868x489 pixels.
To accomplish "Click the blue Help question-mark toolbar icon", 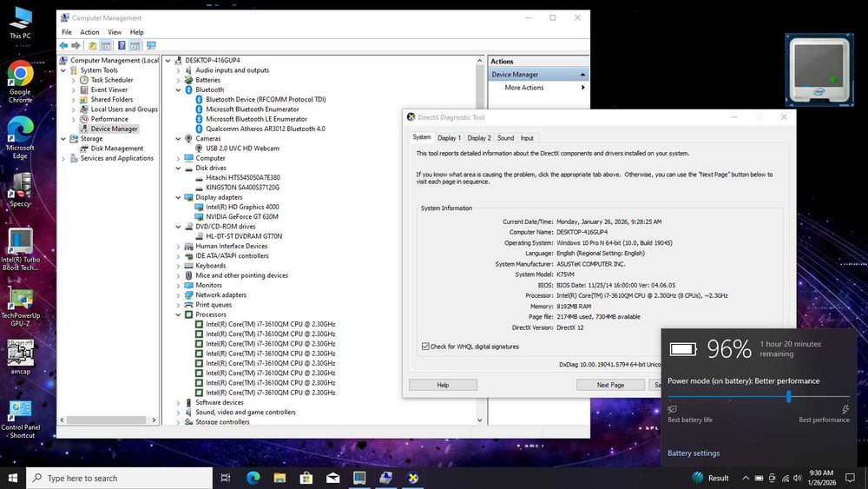I will pos(122,45).
